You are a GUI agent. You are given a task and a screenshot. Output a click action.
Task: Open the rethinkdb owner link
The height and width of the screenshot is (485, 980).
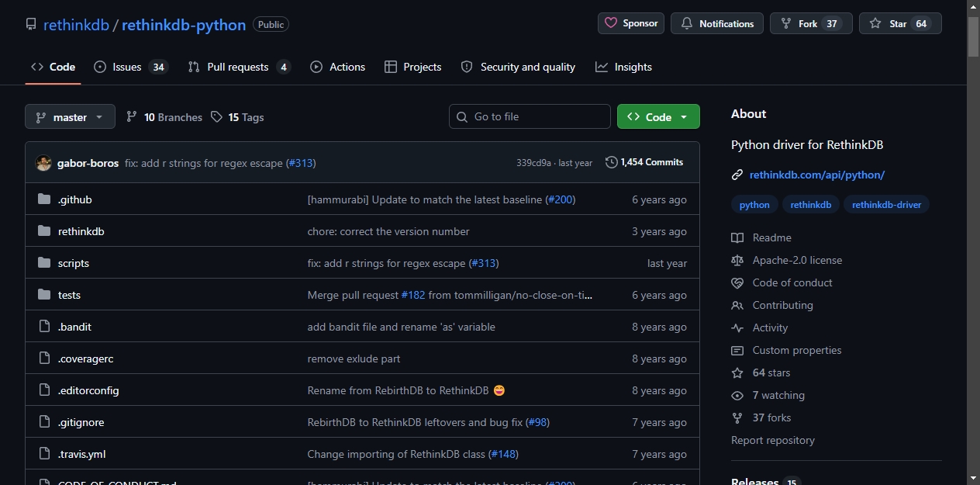click(x=76, y=24)
